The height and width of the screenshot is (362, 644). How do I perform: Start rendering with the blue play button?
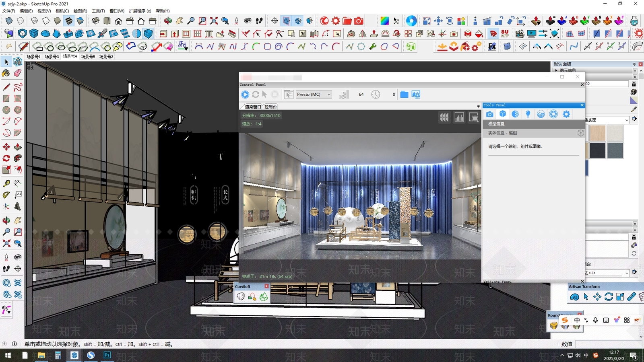click(245, 95)
